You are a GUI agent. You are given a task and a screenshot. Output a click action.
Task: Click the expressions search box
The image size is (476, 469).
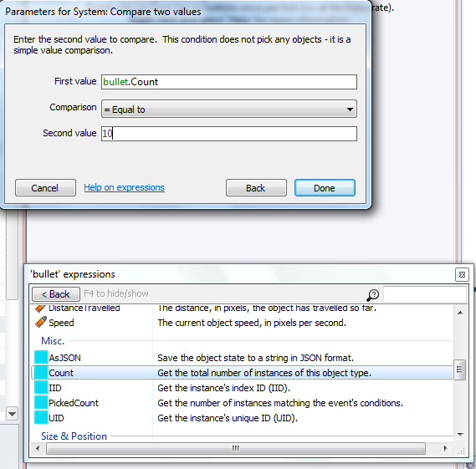425,294
